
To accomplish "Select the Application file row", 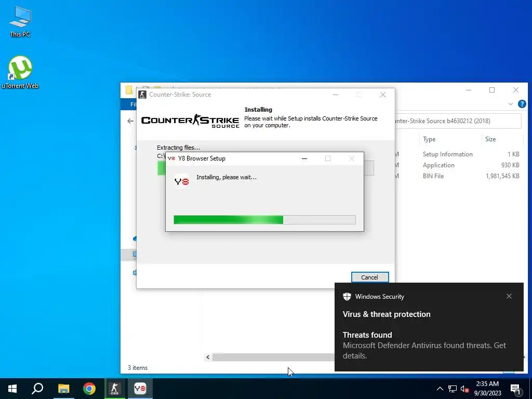I will pos(457,165).
